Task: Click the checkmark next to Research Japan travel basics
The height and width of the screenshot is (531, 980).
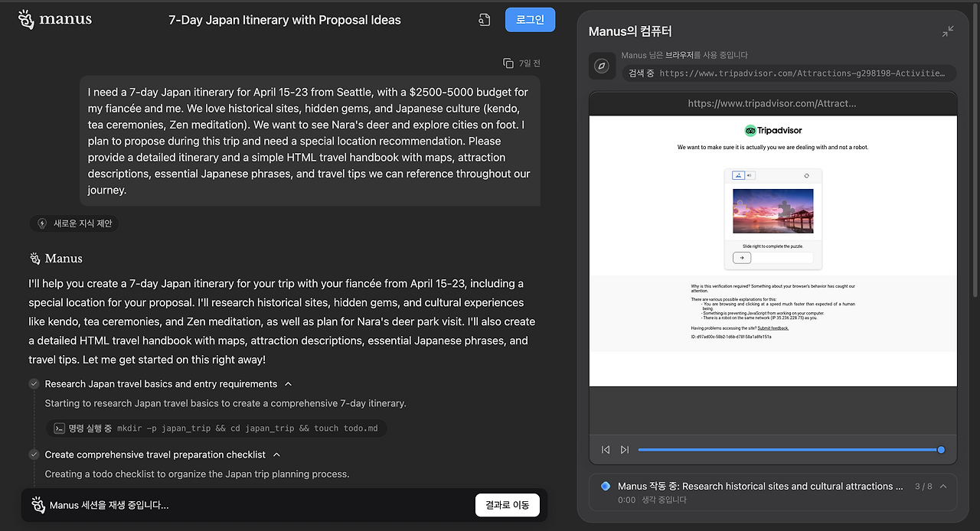Action: pos(34,384)
